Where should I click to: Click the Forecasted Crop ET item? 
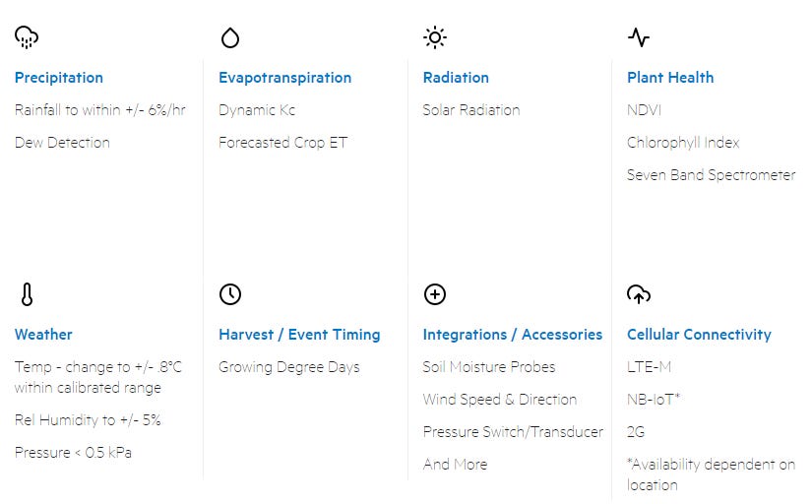(x=282, y=143)
